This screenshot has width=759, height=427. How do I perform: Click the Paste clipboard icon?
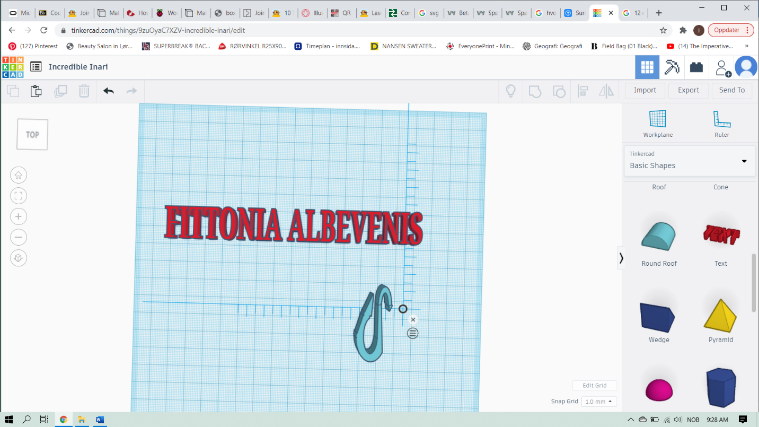36,91
